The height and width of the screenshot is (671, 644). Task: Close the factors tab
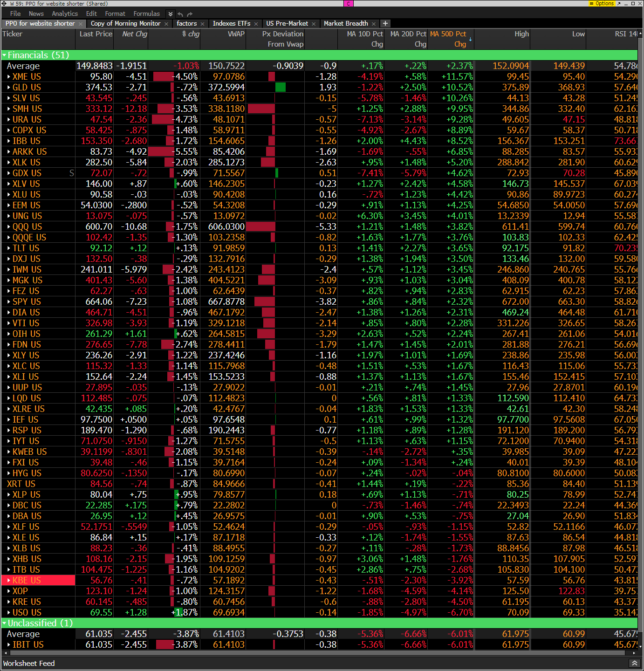(x=202, y=24)
